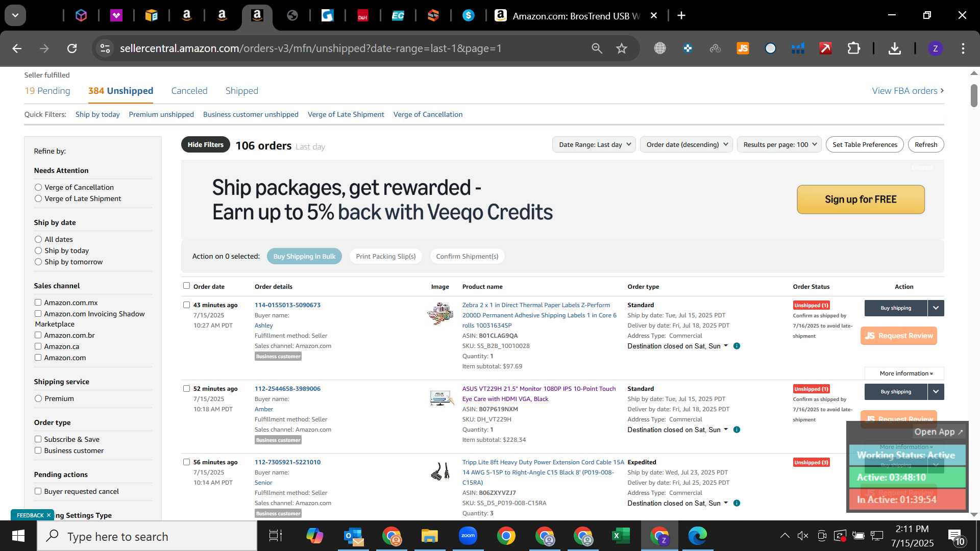
Task: Switch to the Shipped tab
Action: [242, 91]
